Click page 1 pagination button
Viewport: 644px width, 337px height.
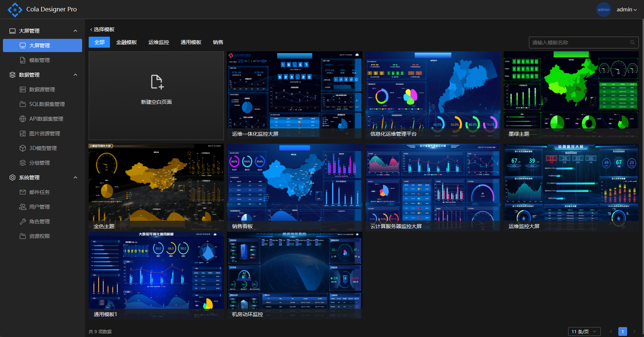point(622,331)
